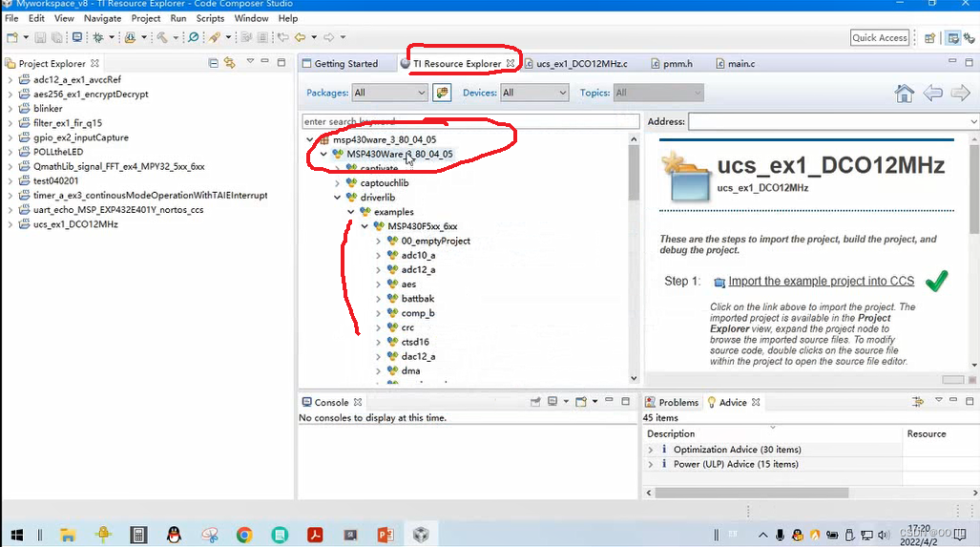The width and height of the screenshot is (980, 547).
Task: Click the Flash/load program toolbar icon
Action: [130, 37]
